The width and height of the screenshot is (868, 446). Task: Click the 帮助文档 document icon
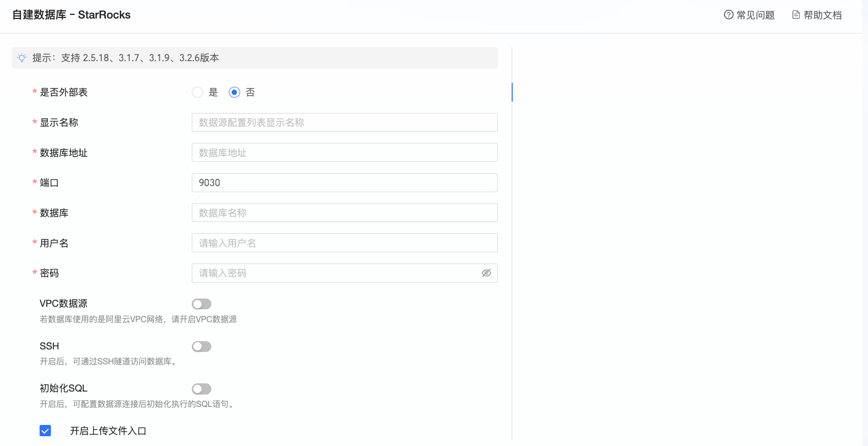[796, 15]
